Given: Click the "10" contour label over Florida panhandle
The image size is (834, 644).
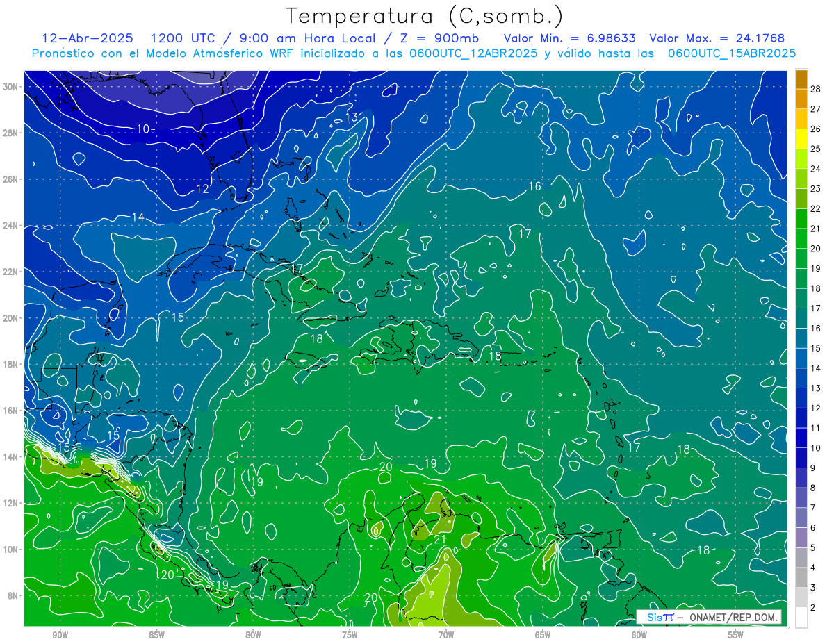Looking at the screenshot, I should tap(143, 129).
